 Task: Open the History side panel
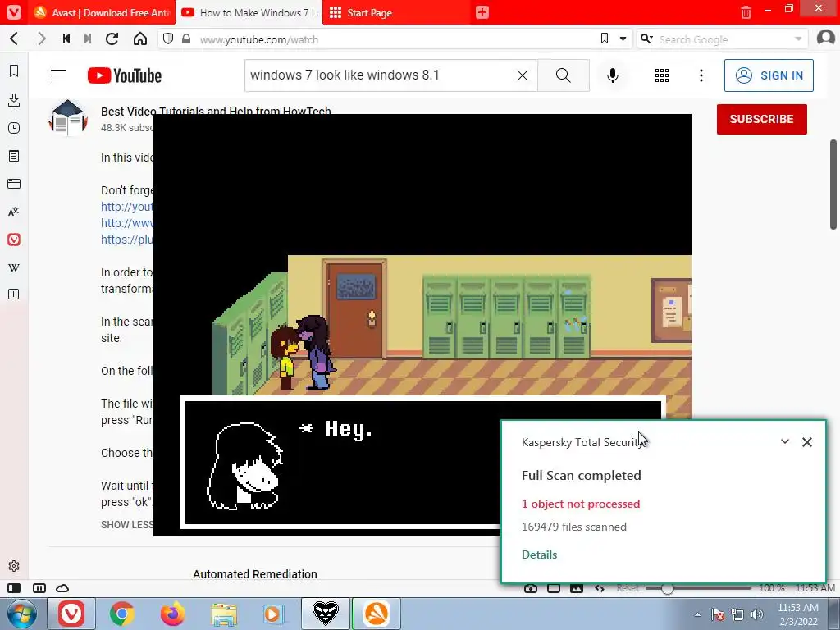(x=14, y=128)
